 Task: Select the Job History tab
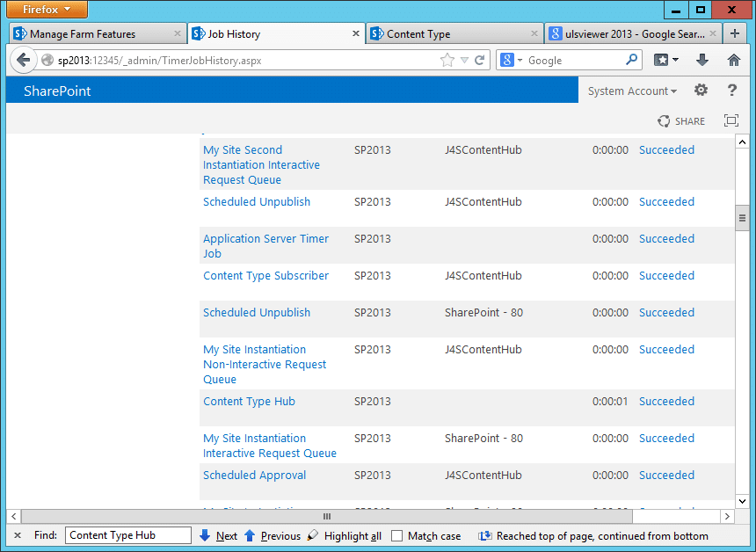pyautogui.click(x=276, y=33)
